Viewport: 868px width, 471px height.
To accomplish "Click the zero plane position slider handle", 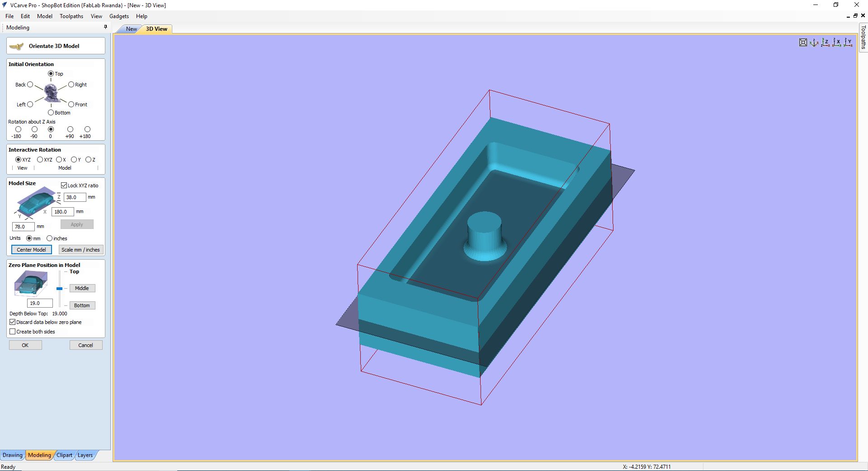I will pyautogui.click(x=59, y=289).
